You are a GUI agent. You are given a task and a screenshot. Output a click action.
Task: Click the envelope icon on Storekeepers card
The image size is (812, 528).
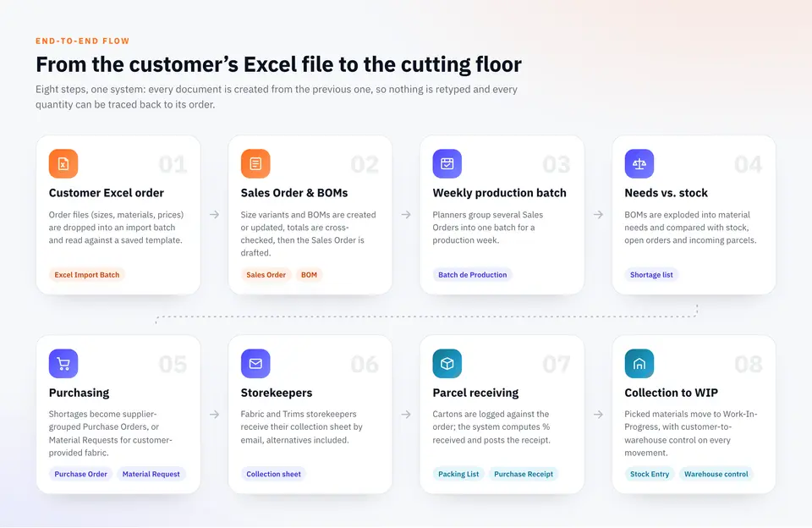pos(255,364)
